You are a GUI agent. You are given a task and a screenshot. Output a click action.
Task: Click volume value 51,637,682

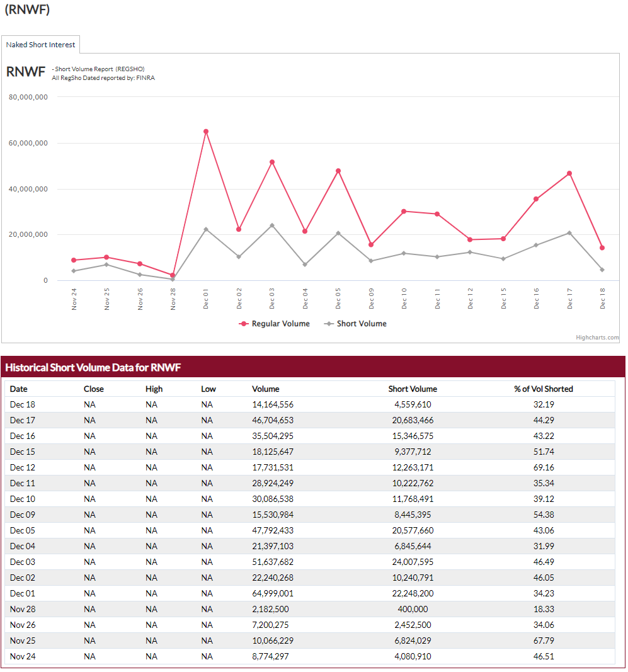273,562
